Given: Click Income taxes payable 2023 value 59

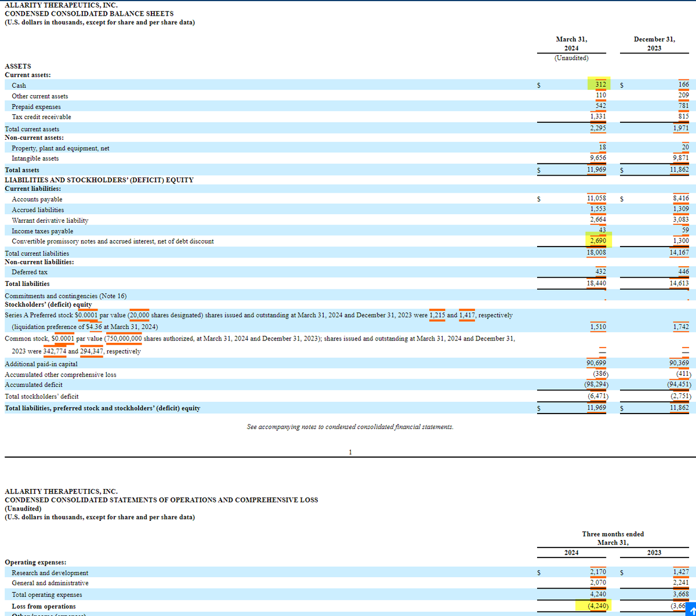Looking at the screenshot, I should tap(685, 230).
